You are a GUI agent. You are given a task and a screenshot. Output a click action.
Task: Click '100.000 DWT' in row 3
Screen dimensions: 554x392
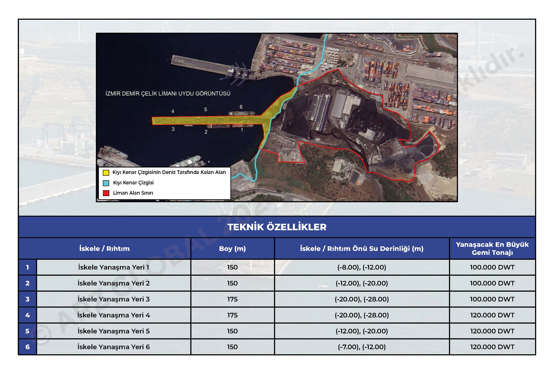pyautogui.click(x=492, y=299)
